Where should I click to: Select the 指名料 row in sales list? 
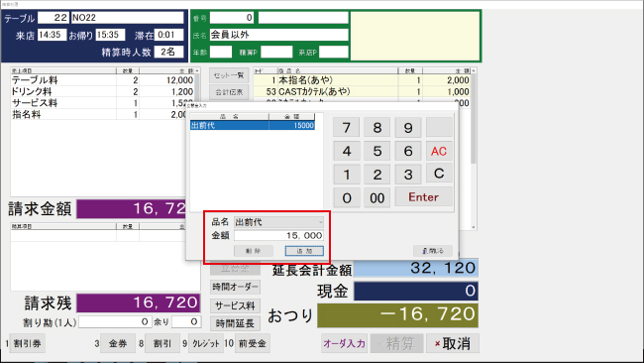click(103, 115)
